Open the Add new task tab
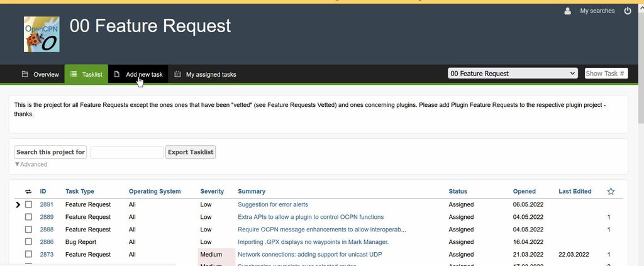This screenshot has width=644, height=266. (x=138, y=74)
